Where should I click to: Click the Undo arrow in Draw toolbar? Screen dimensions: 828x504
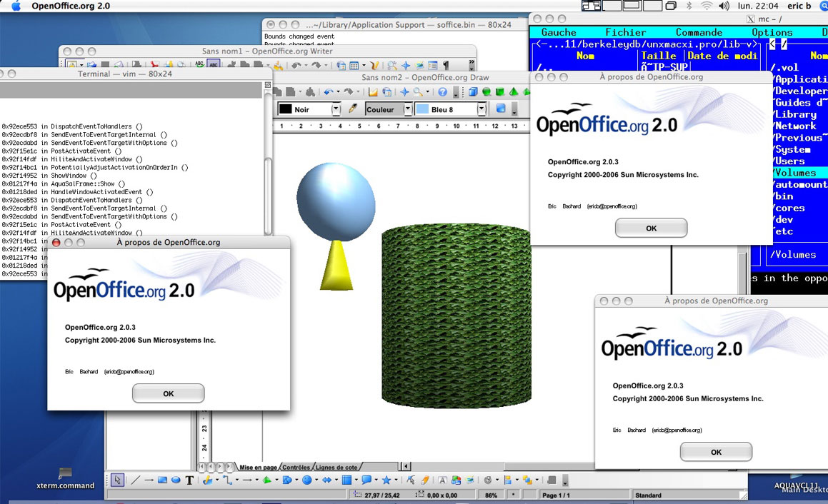[x=329, y=92]
